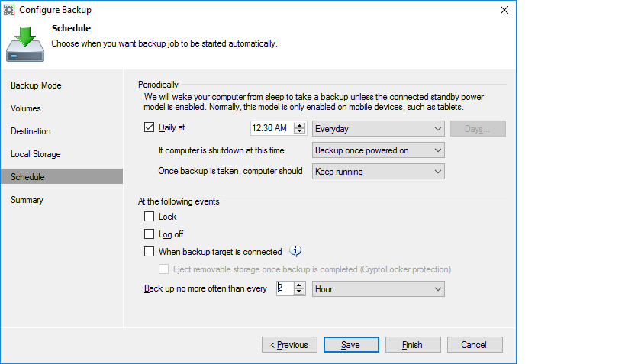Open the Everyday frequency dropdown
625x364 pixels.
[x=379, y=129]
